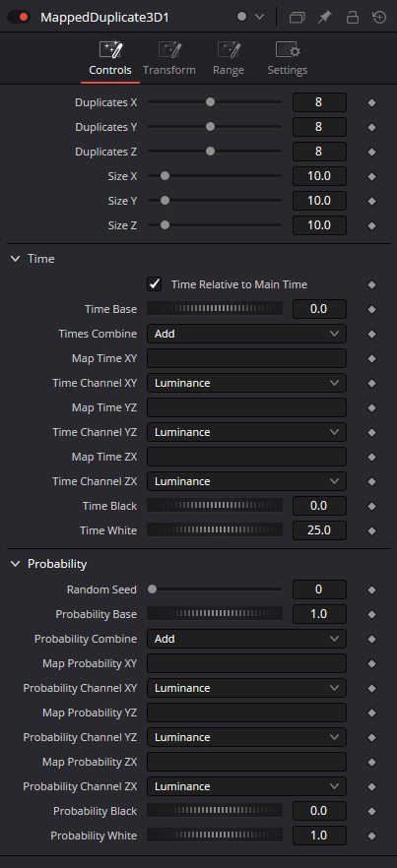397x868 pixels.
Task: Click keyframe diamond for Size X
Action: click(372, 176)
